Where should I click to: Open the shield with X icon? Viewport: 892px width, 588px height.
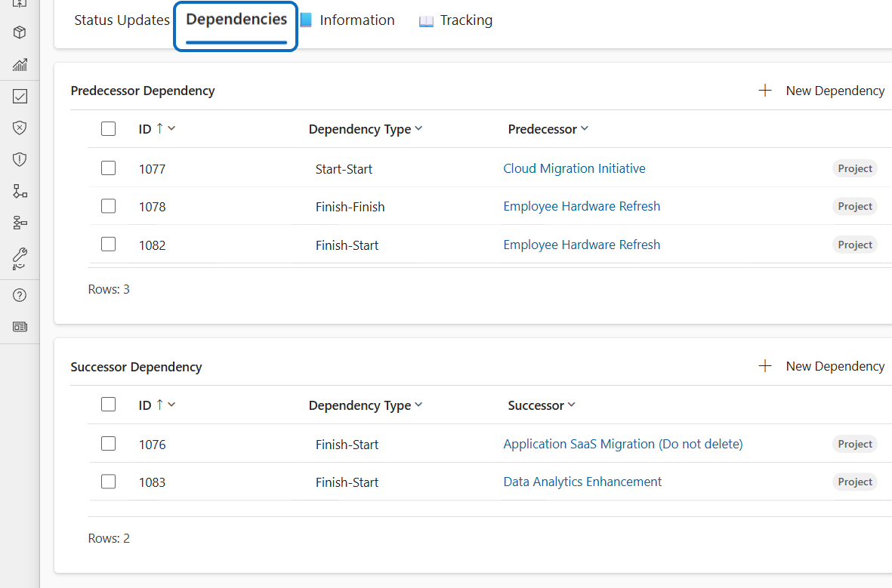[x=20, y=128]
